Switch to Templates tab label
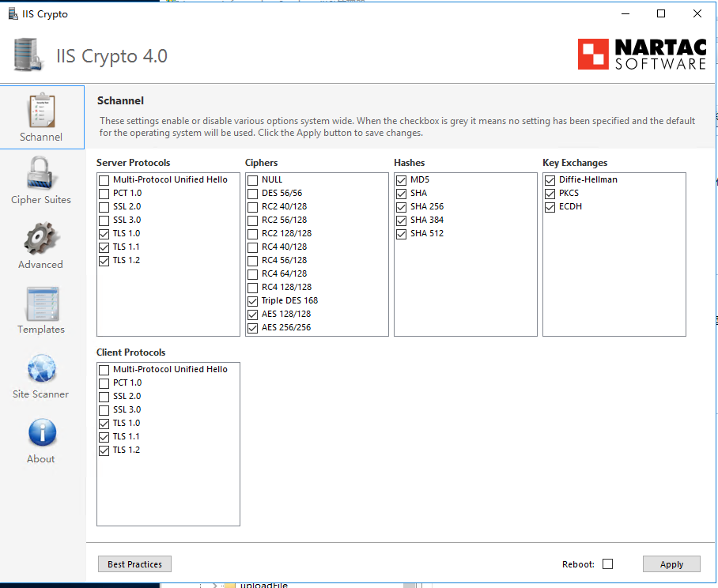The image size is (718, 588). [41, 330]
